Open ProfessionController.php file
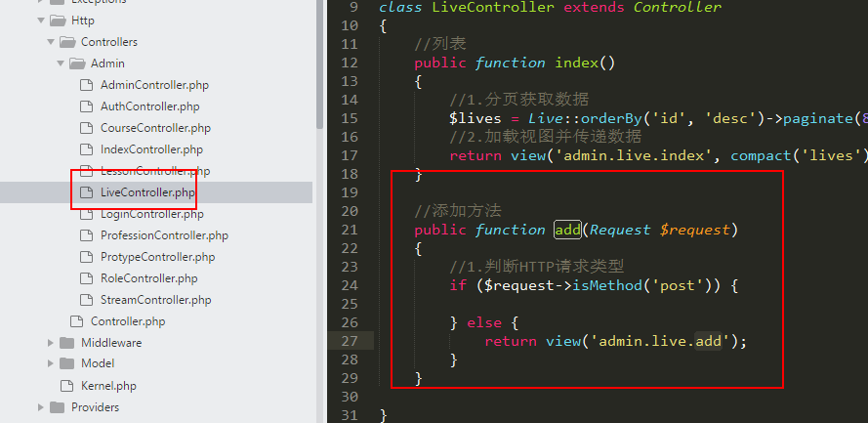 pyautogui.click(x=164, y=235)
